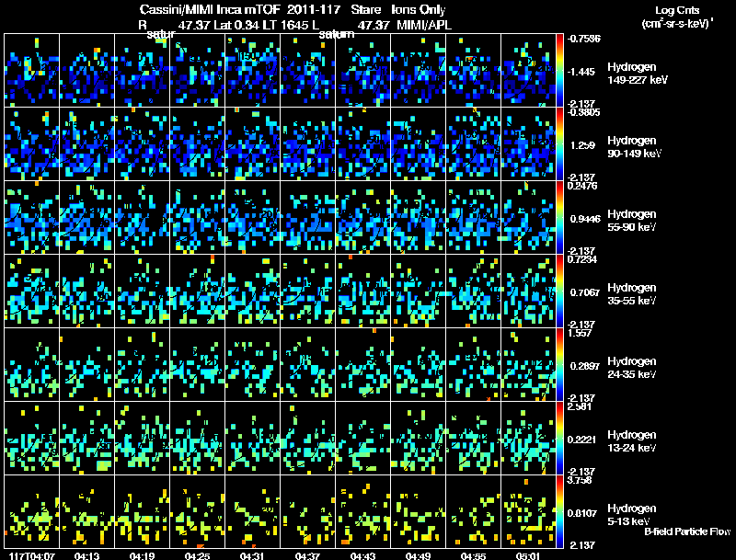Click the 'LT 1645' header value
736x560 pixels.
285,25
